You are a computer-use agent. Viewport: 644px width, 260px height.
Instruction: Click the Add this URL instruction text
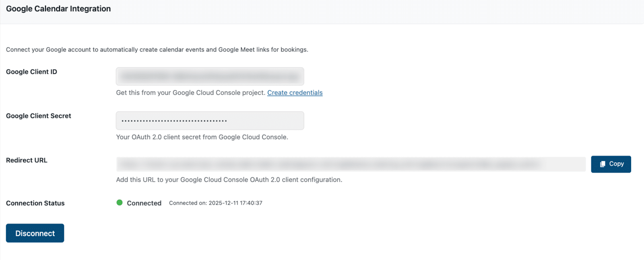(x=229, y=180)
